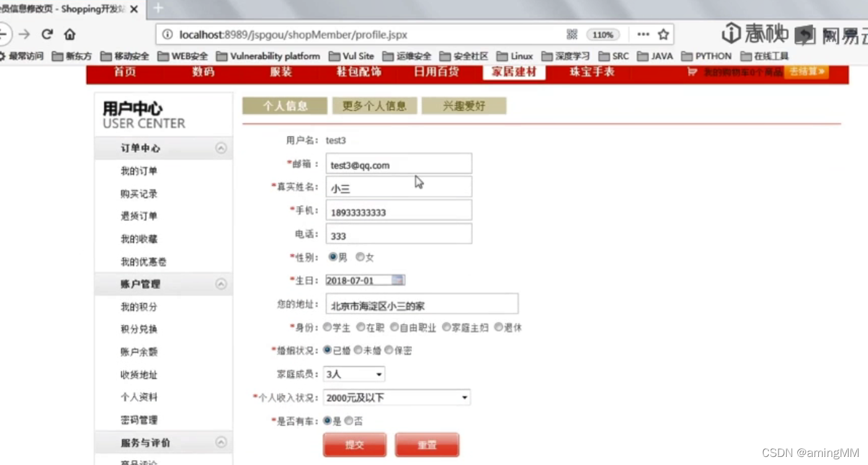Open the 安全社区 bookmark folder

464,56
